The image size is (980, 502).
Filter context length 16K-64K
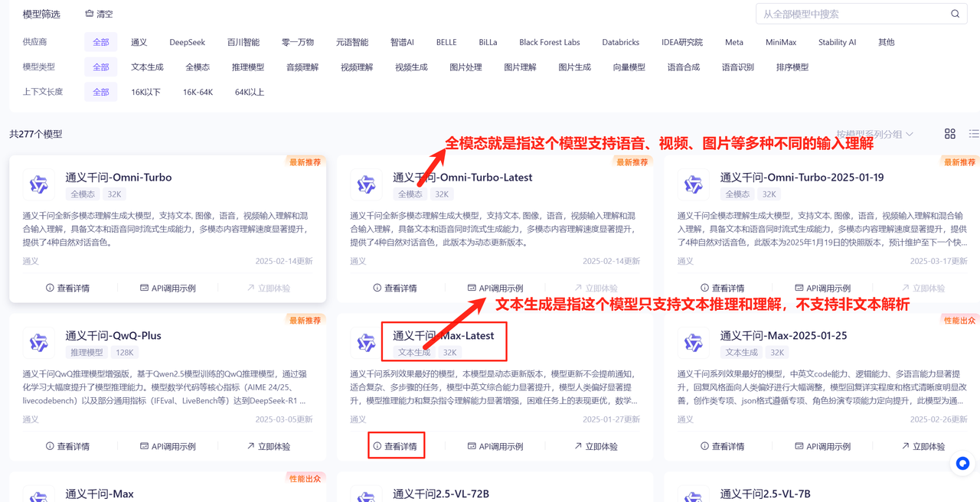[198, 92]
